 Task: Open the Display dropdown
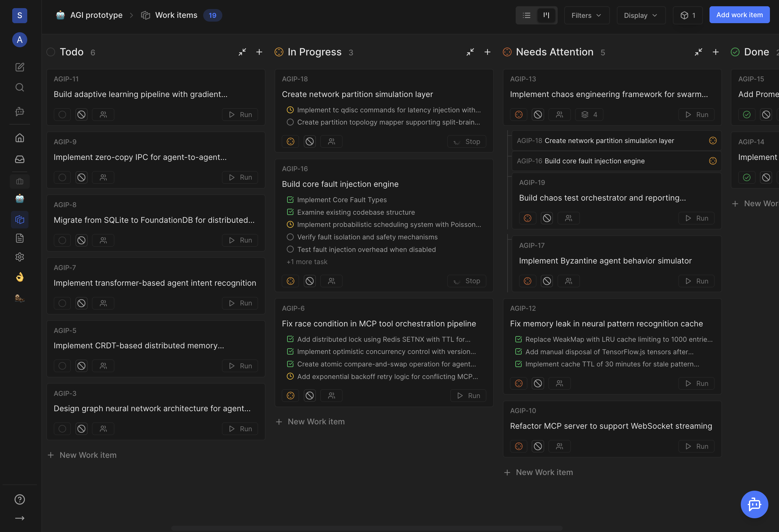(641, 15)
